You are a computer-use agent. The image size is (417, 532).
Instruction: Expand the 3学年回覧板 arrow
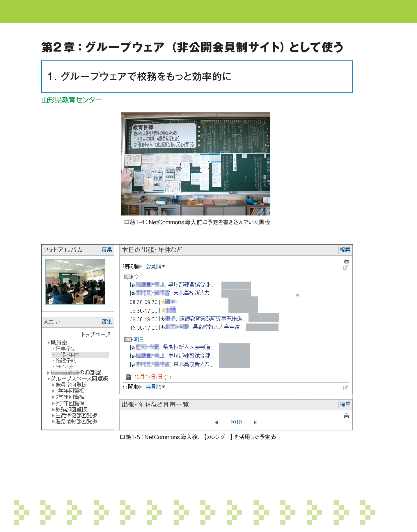click(53, 403)
